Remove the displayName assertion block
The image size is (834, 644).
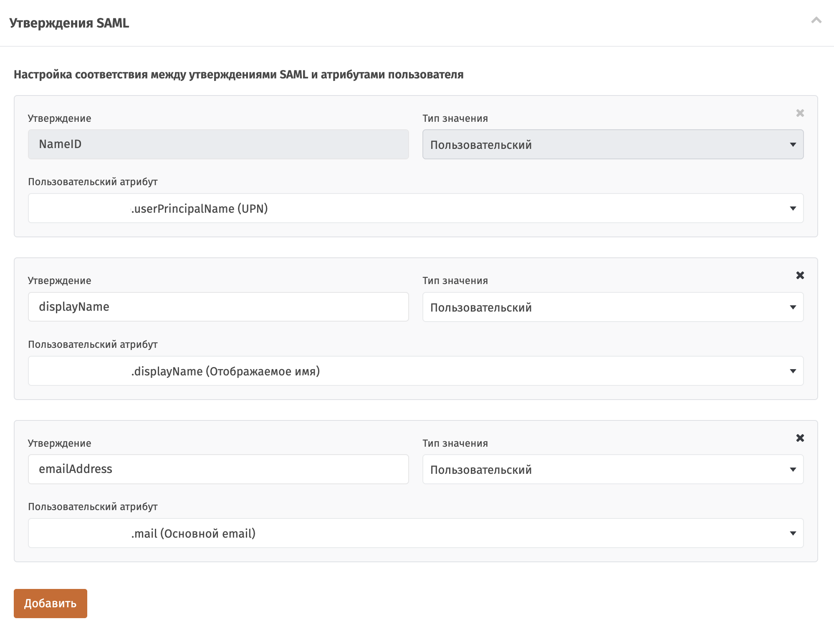pyautogui.click(x=800, y=275)
